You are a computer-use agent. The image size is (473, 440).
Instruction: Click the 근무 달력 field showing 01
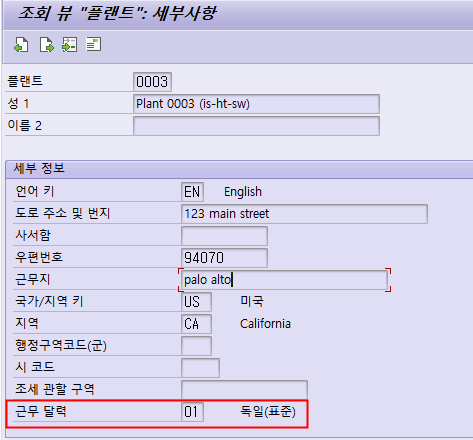(192, 412)
